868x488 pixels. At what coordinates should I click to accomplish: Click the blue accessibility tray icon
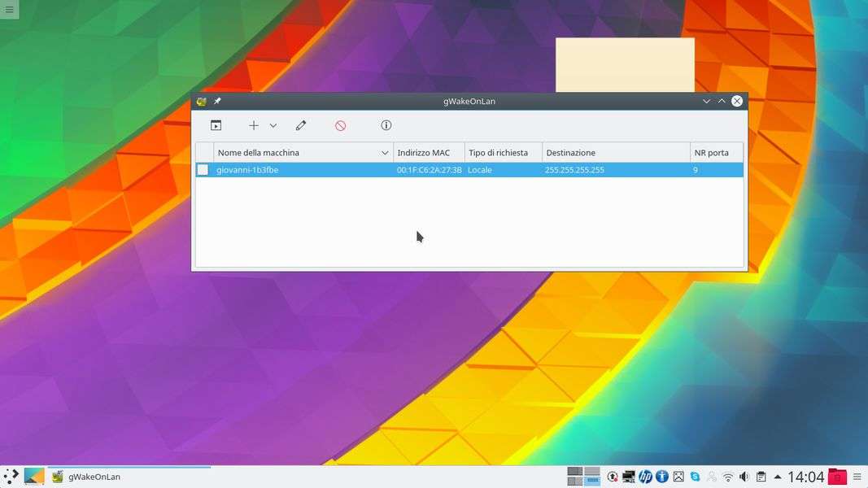(x=662, y=477)
